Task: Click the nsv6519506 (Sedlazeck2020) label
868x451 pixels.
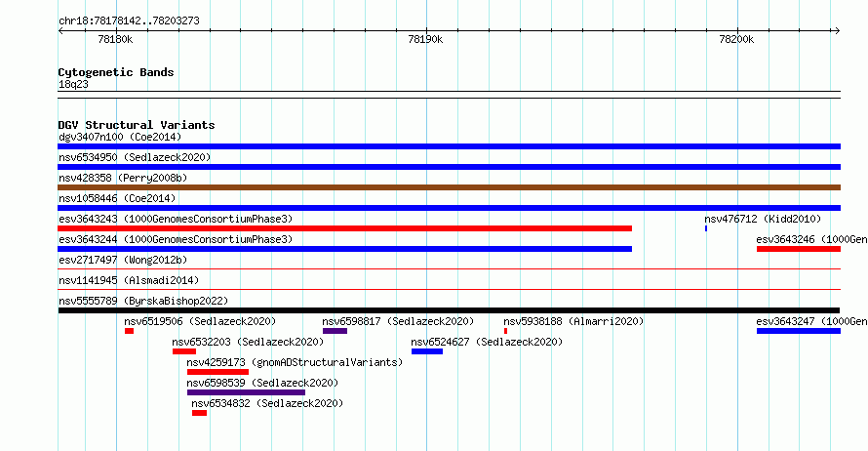Action: point(200,321)
